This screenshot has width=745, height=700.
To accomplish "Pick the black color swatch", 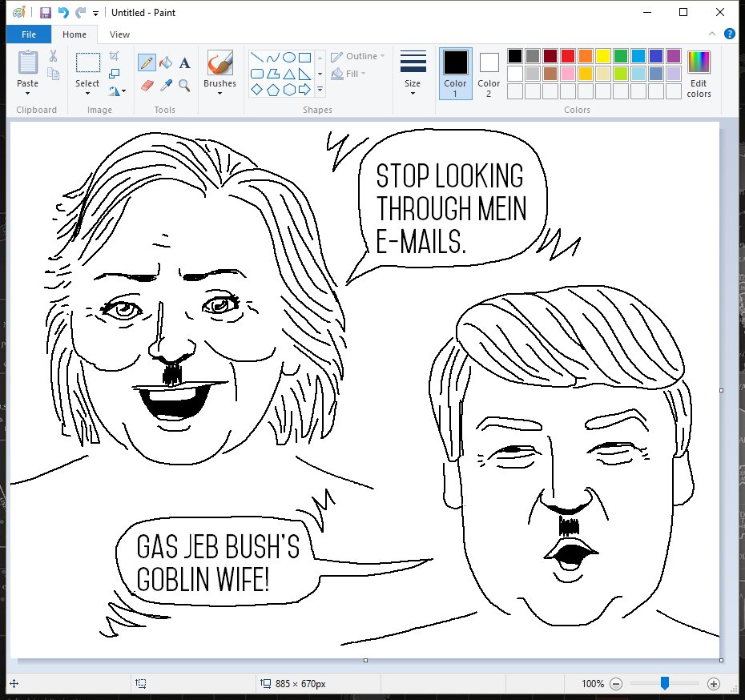I will [x=514, y=56].
